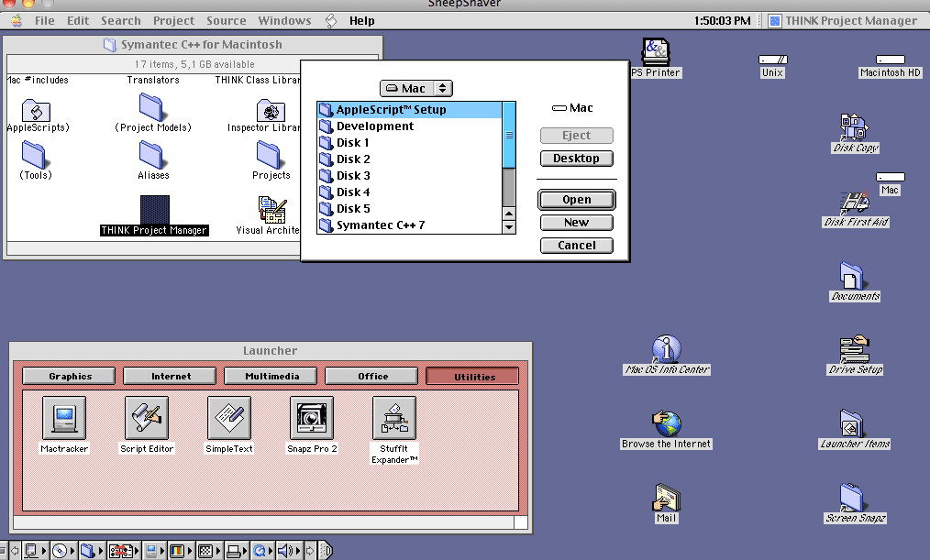Click the New button in dialog

[577, 223]
